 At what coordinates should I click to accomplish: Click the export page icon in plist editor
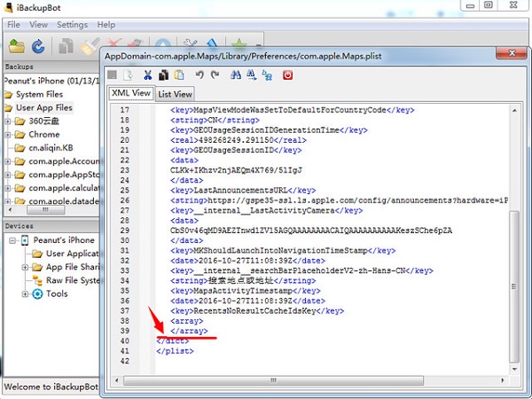(x=129, y=75)
